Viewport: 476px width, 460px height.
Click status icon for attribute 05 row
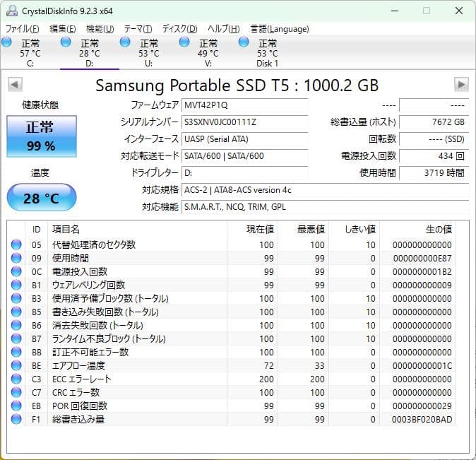coord(16,244)
